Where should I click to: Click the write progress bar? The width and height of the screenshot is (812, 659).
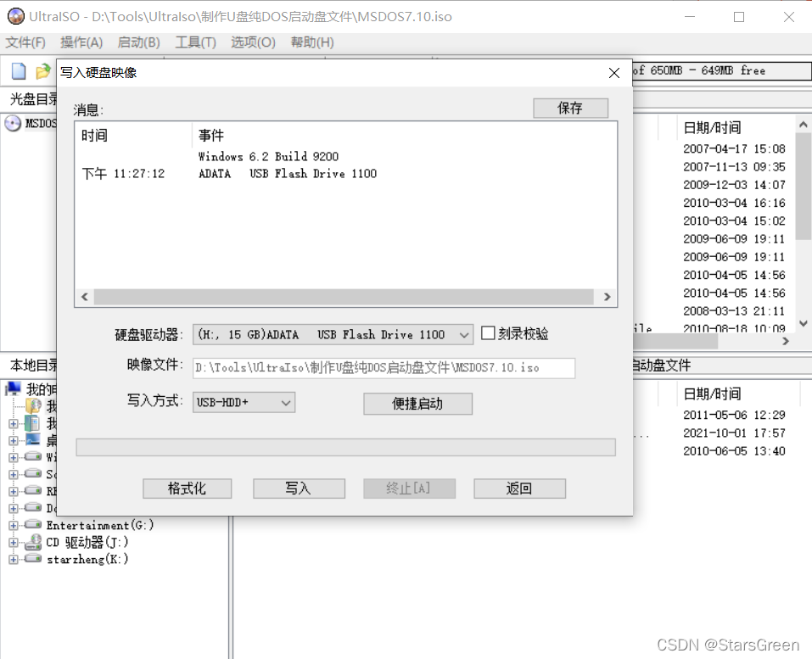tap(345, 447)
